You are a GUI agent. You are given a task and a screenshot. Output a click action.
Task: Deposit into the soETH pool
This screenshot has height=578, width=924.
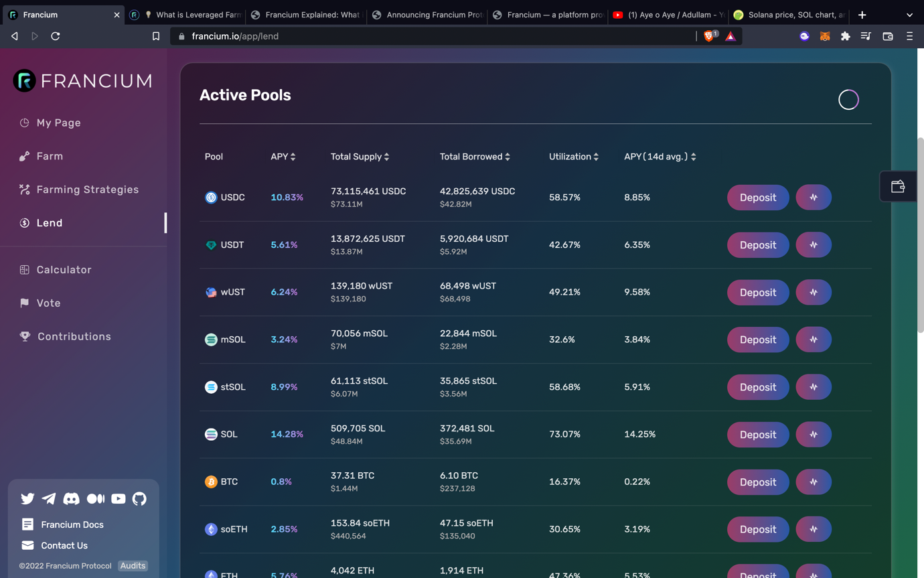[758, 529]
